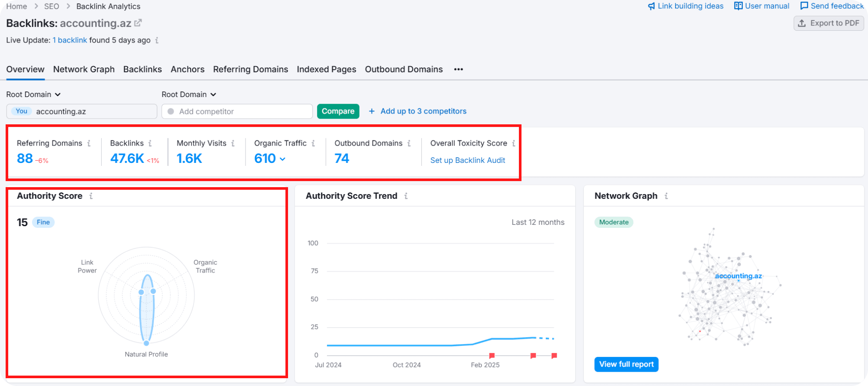Open Backlinks tab
Screen dimensions: 868x386
point(143,69)
